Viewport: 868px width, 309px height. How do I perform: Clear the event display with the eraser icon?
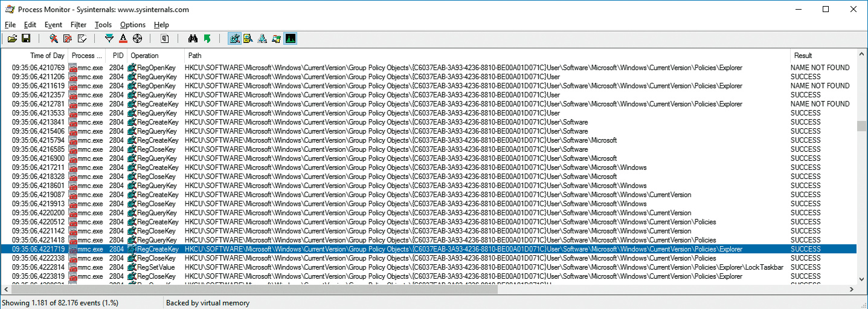[82, 39]
